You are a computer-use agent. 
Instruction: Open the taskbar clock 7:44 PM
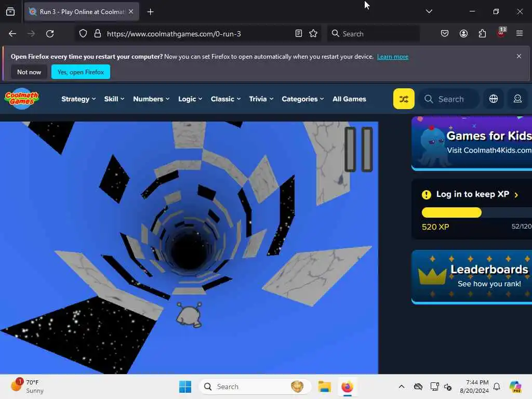[474, 387]
